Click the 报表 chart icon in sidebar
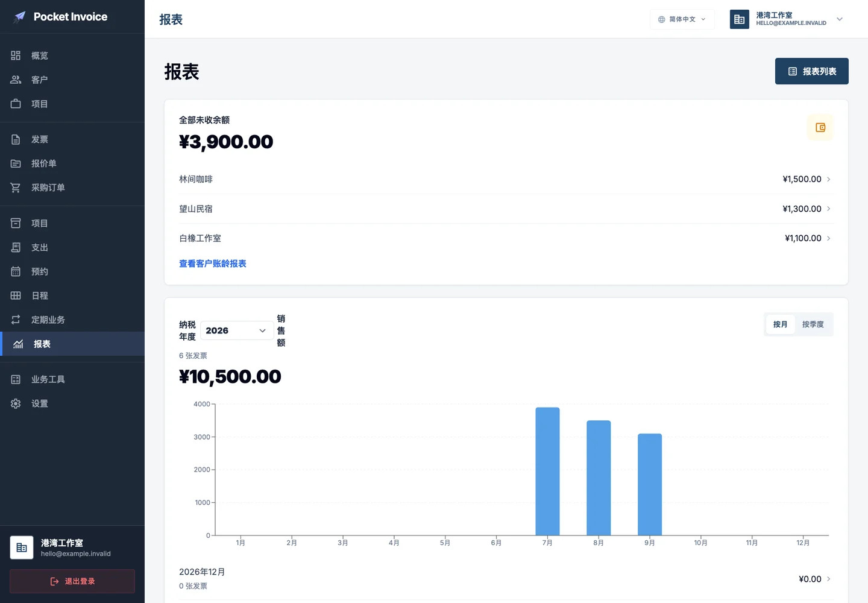The image size is (868, 603). [18, 344]
